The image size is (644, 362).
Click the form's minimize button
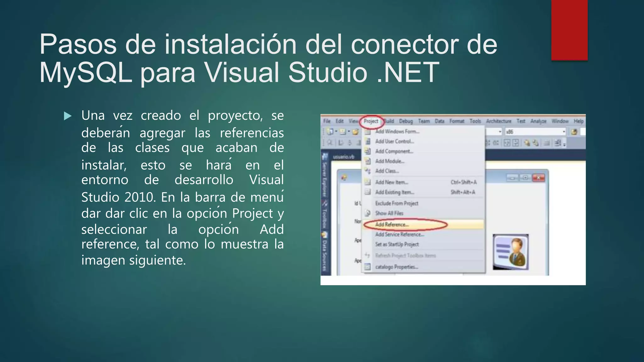click(512, 178)
